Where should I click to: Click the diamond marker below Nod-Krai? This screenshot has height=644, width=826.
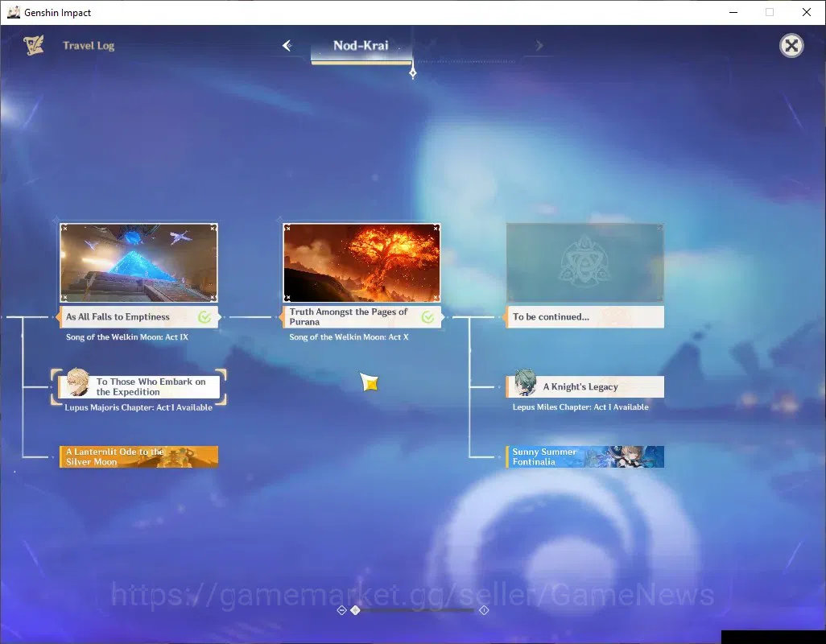click(x=413, y=72)
